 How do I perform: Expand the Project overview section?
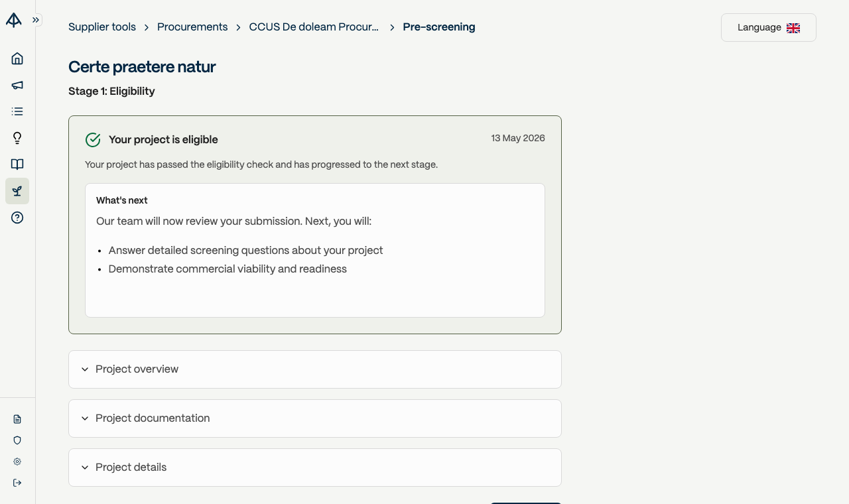[x=315, y=369]
